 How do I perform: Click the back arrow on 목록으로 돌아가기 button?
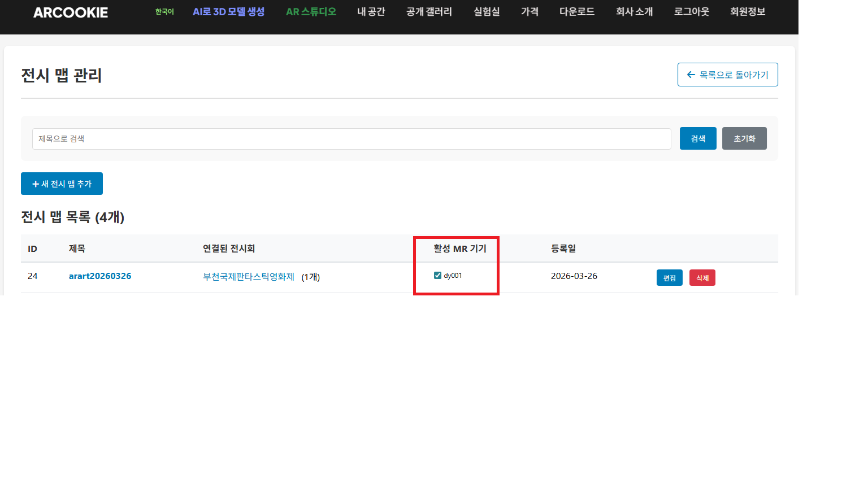click(x=691, y=74)
